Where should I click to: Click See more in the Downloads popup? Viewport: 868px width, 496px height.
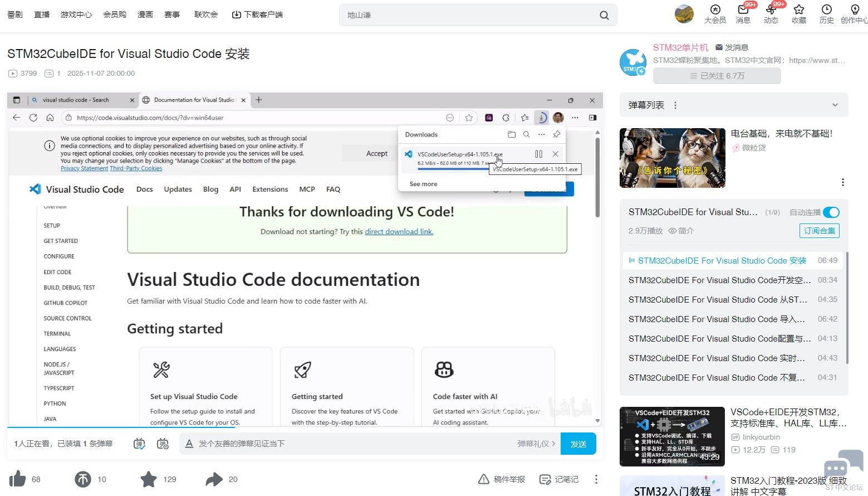(x=423, y=184)
